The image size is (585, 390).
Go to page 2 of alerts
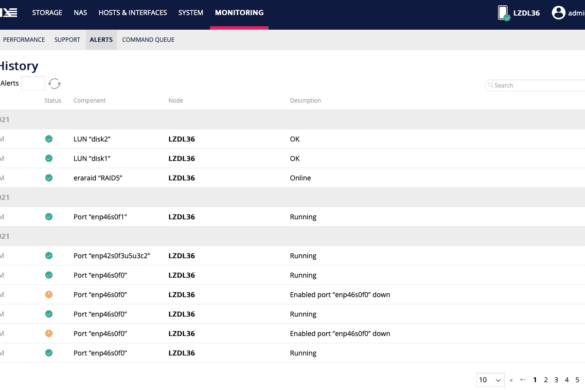pyautogui.click(x=545, y=380)
